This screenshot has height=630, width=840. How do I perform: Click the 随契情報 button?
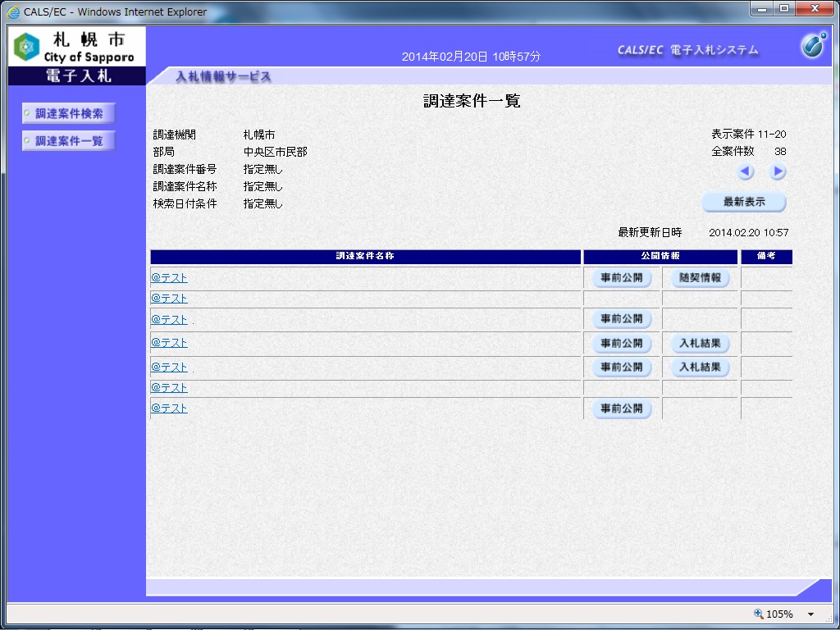(x=701, y=278)
